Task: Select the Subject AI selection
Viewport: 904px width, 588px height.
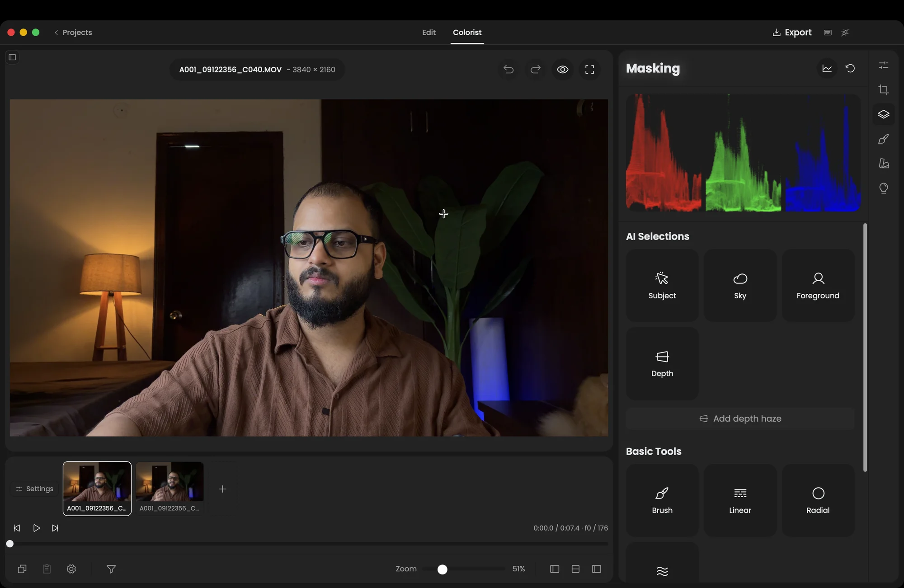Action: (662, 286)
